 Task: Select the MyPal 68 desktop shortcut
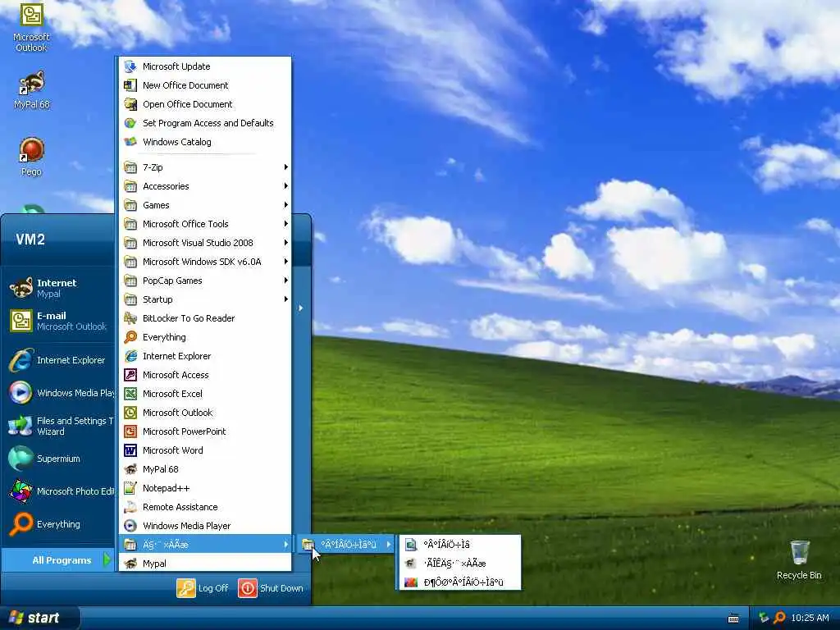tap(32, 90)
